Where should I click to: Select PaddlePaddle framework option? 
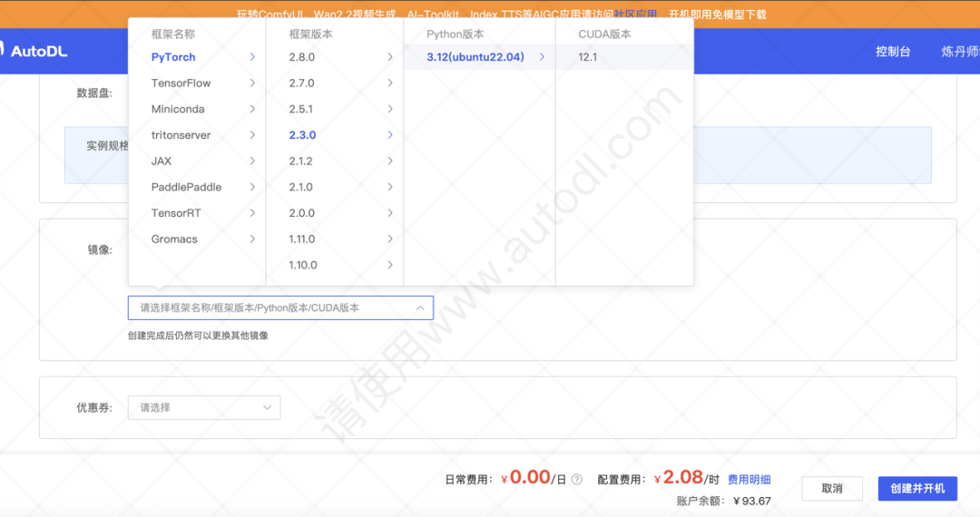[186, 188]
